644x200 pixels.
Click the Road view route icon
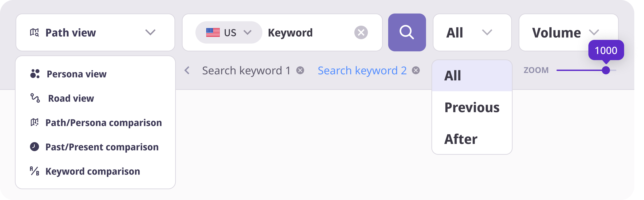coord(35,98)
